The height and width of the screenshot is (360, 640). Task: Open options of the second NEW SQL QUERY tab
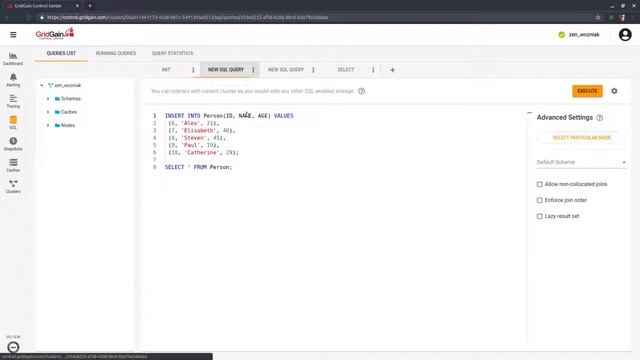click(x=313, y=70)
